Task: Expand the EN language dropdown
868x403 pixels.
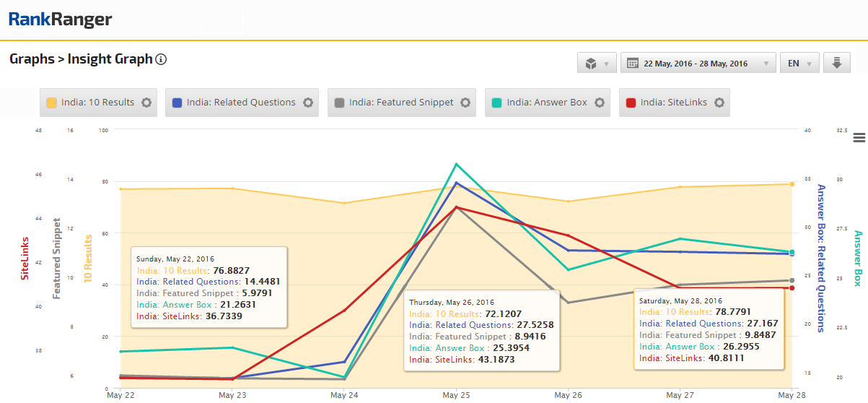Action: click(799, 64)
